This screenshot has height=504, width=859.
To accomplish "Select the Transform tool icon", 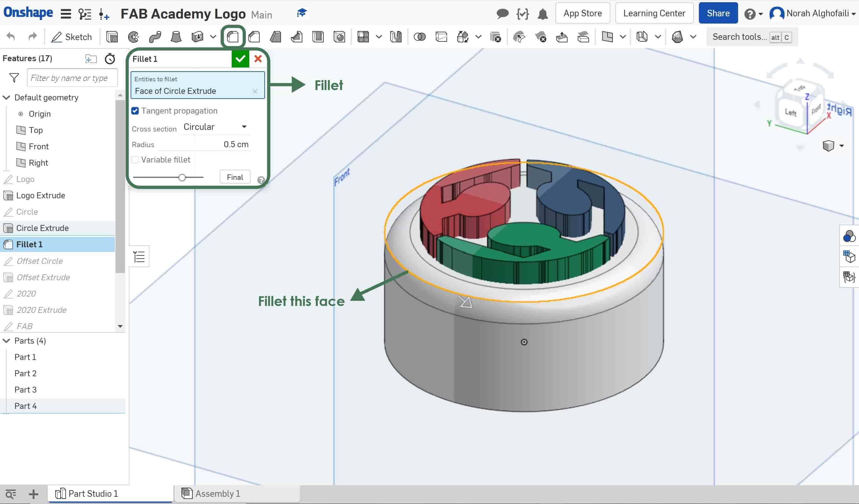I will tap(462, 37).
